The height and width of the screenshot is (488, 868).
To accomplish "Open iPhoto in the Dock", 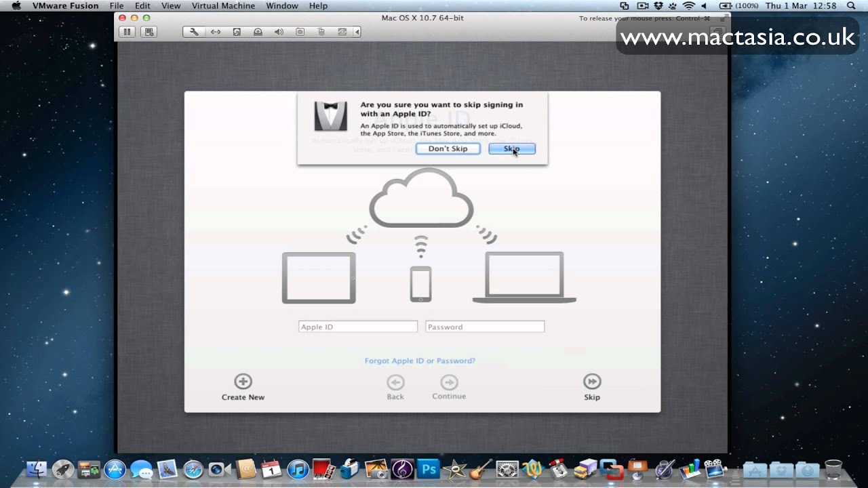I will [376, 469].
